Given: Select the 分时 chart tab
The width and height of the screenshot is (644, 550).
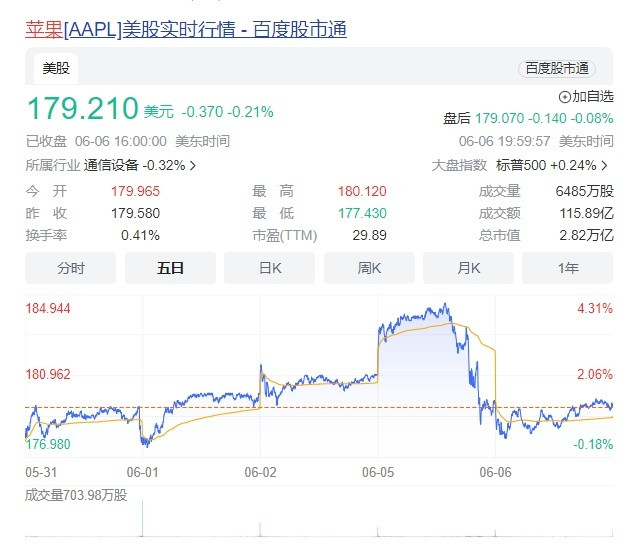Looking at the screenshot, I should point(71,268).
